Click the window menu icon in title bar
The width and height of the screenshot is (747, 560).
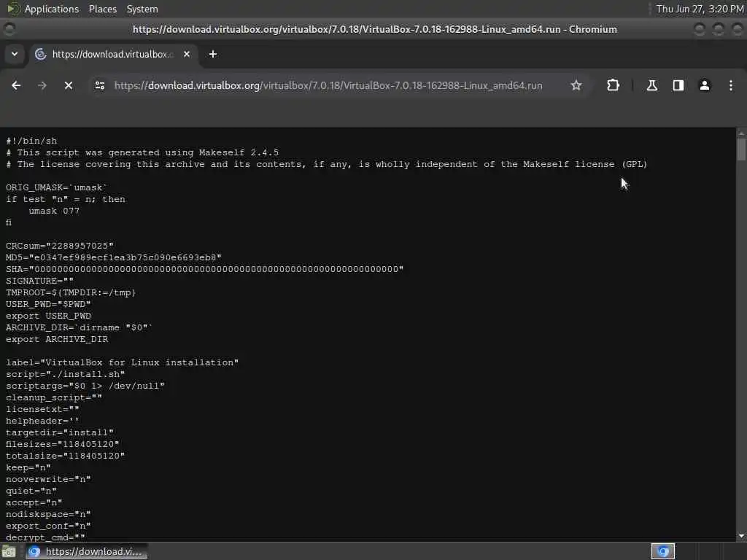tap(9, 29)
